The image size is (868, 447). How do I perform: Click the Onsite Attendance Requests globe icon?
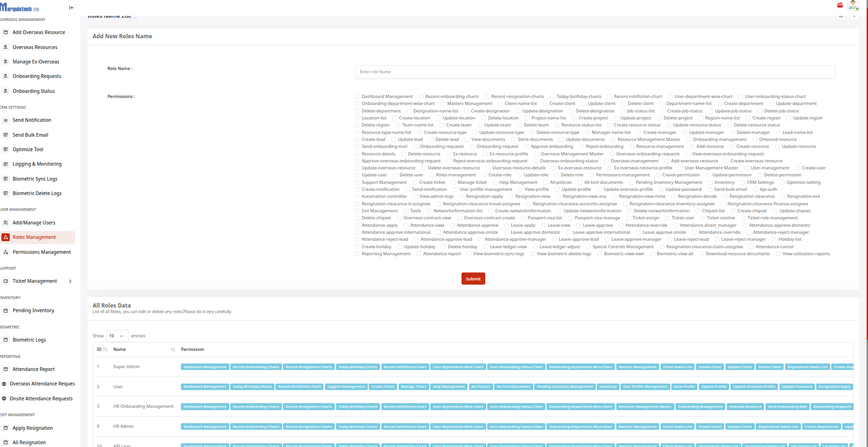click(4, 399)
